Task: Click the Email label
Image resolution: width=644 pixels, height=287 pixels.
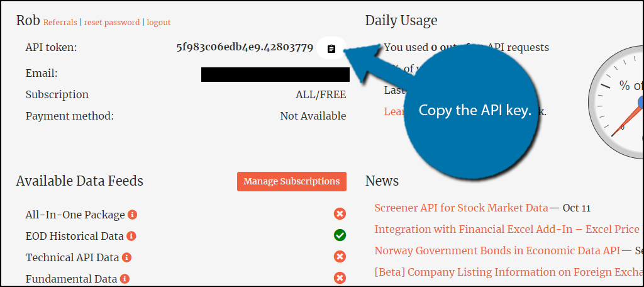Action: pyautogui.click(x=42, y=74)
